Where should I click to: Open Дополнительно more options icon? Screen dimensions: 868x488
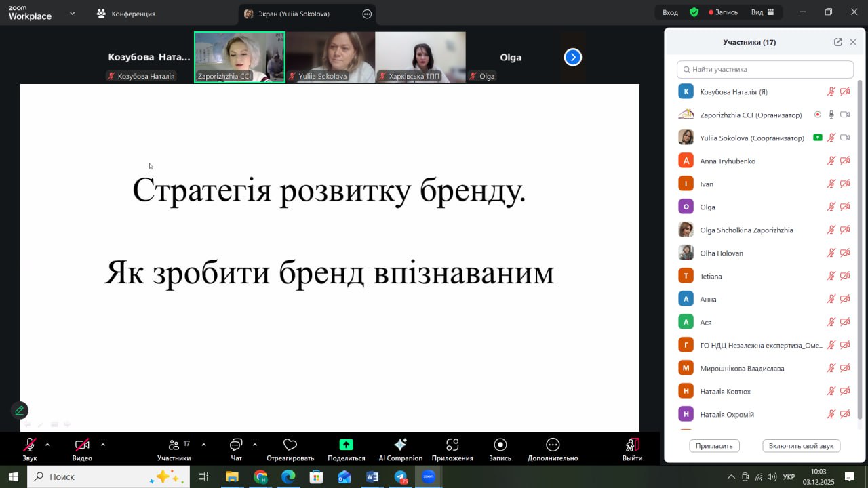click(553, 445)
